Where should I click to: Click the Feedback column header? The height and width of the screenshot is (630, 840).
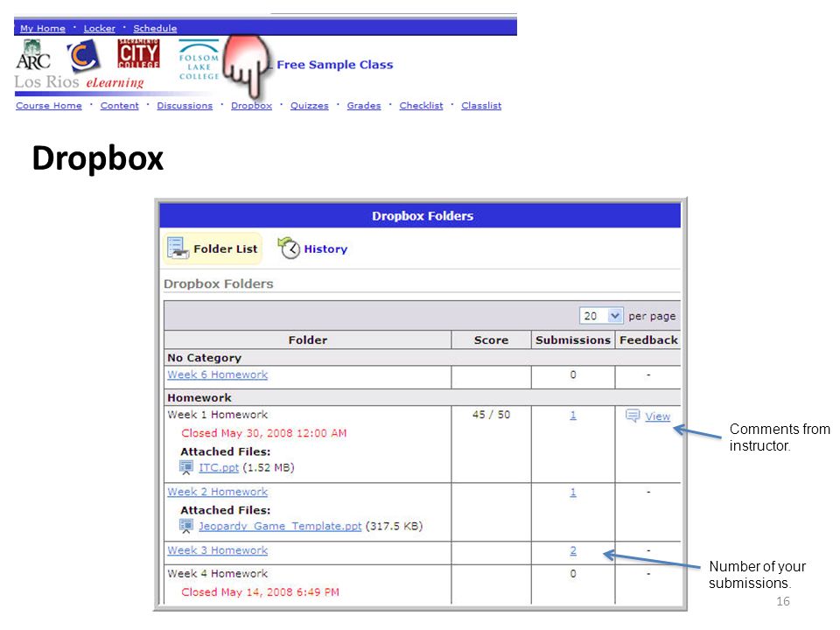coord(648,340)
